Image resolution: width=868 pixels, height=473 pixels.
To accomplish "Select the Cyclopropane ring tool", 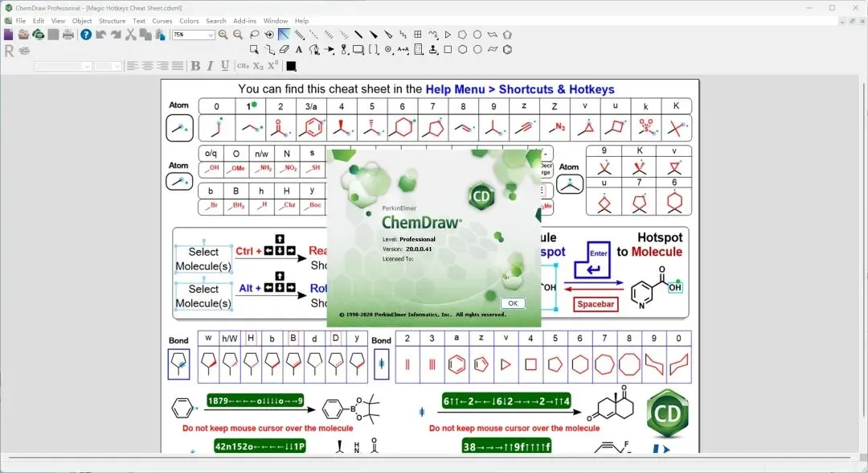I will tap(448, 35).
